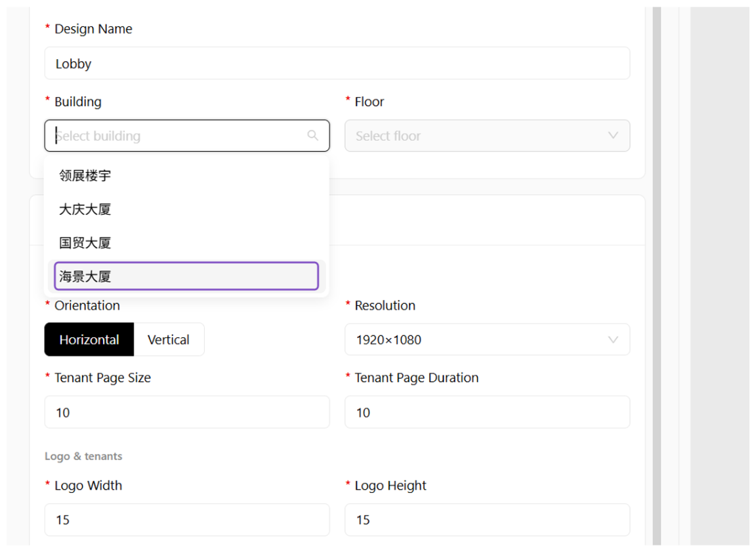
Task: Click the vertical scrollbar of the form
Action: 657,276
